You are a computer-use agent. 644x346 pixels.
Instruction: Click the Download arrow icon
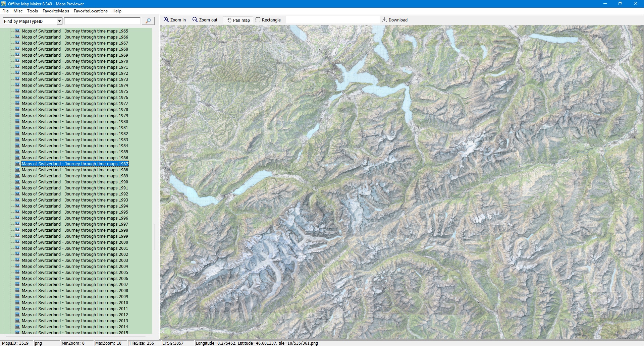385,20
